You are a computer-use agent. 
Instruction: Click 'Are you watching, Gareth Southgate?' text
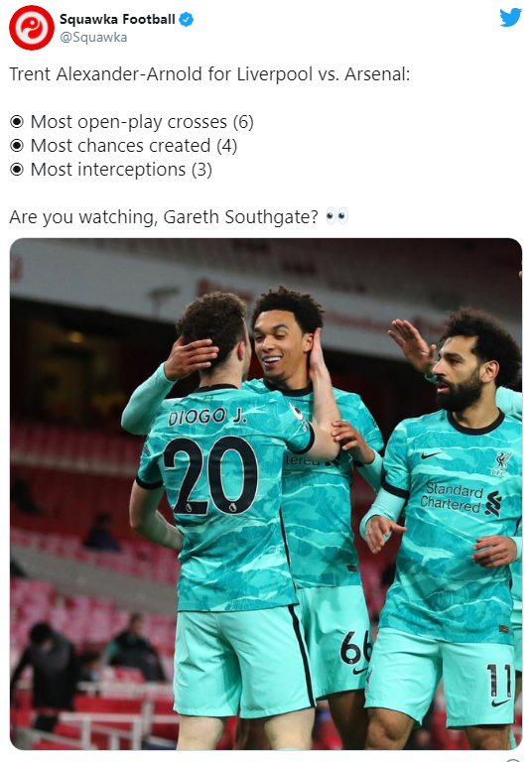click(x=164, y=216)
